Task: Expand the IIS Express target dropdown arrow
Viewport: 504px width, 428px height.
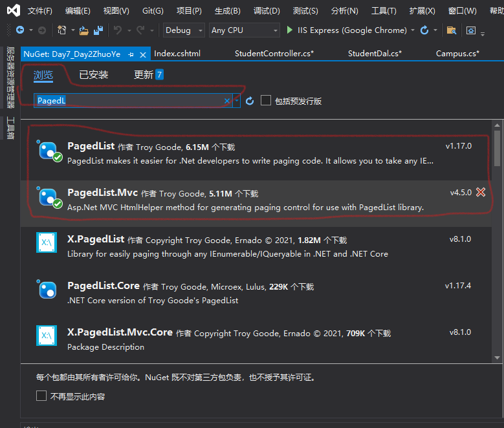Action: point(413,30)
